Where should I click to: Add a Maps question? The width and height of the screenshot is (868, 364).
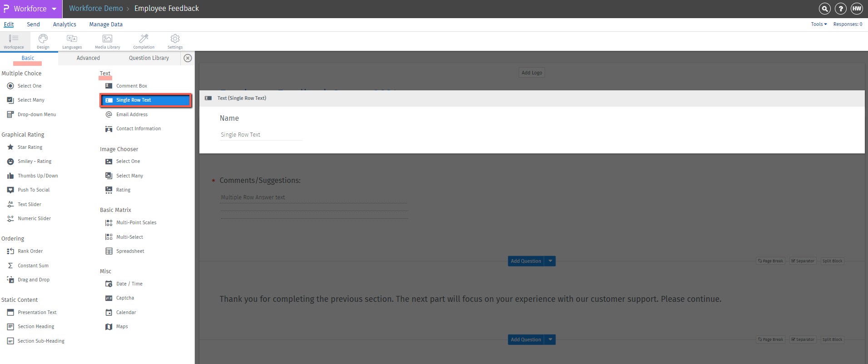click(117, 326)
